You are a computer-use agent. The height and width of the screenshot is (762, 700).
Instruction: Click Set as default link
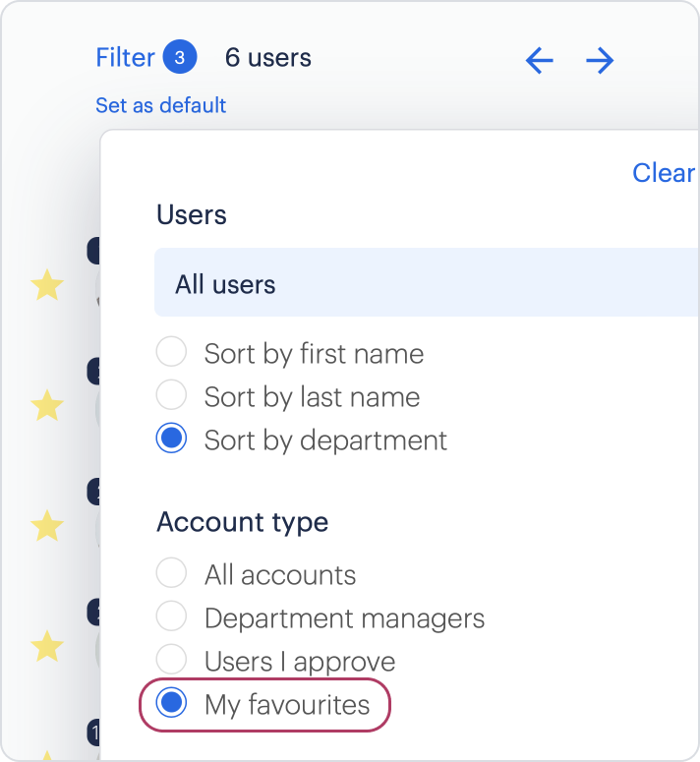161,105
